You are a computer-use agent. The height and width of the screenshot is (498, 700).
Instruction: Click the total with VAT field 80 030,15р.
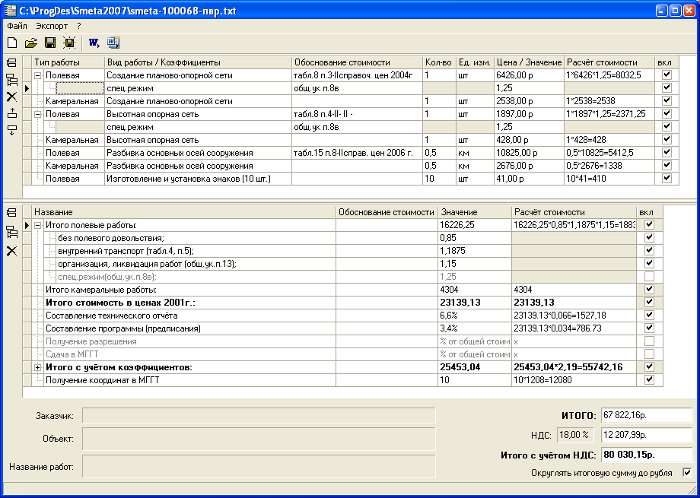click(647, 455)
